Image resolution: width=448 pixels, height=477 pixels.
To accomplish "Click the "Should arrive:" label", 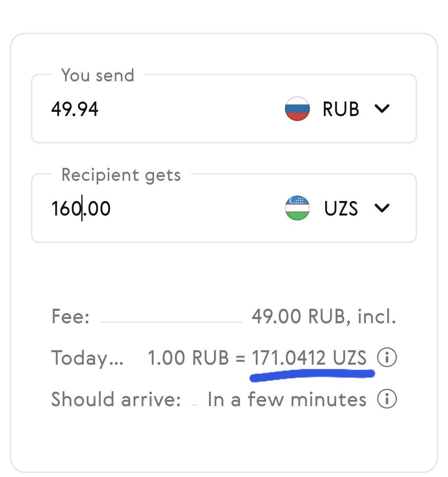I will click(116, 400).
